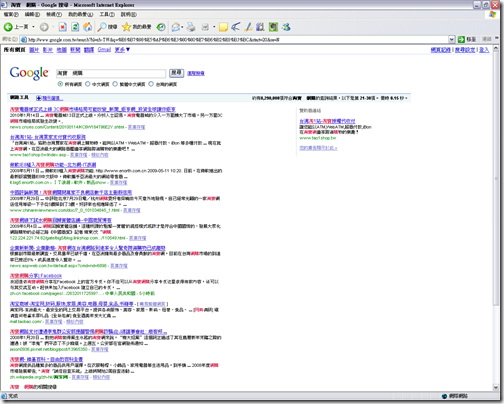Expand the Back button history dropdown arrow
Image resolution: width=504 pixels, height=404 pixels.
(x=33, y=27)
